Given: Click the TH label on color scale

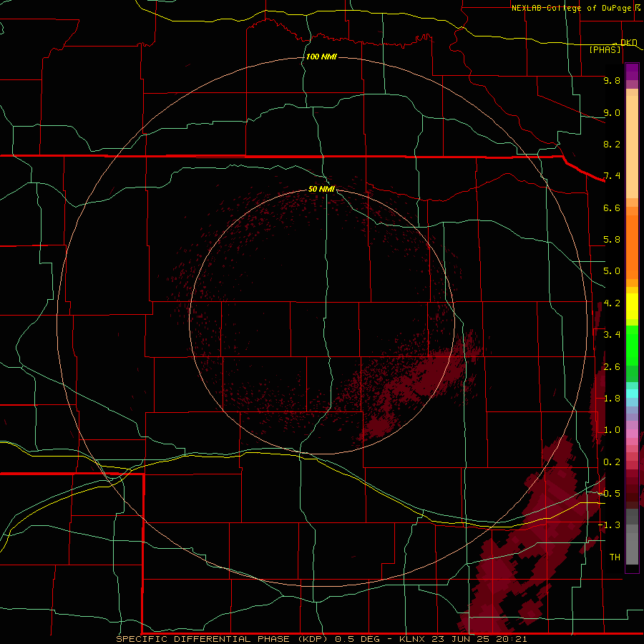Looking at the screenshot, I should click(615, 557).
